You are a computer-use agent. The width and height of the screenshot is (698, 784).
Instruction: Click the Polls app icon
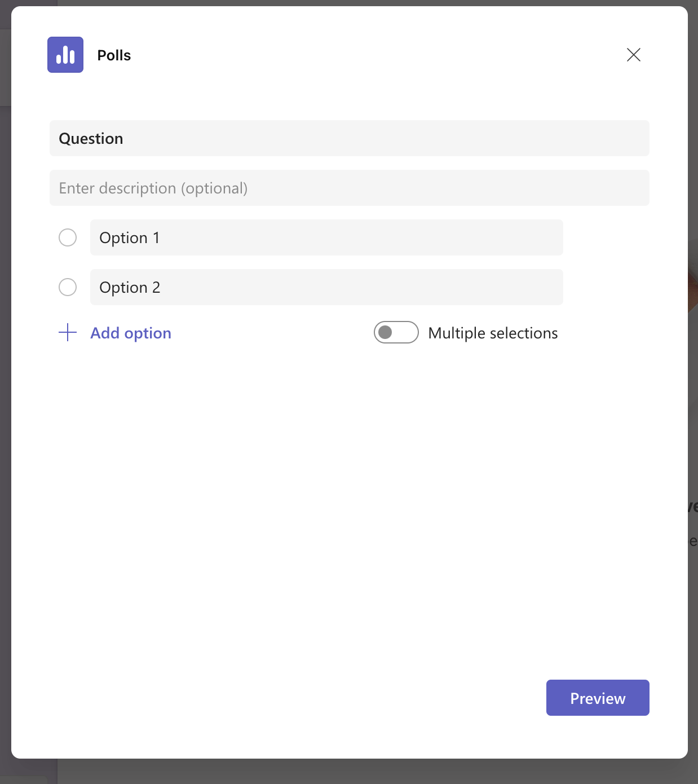point(65,55)
